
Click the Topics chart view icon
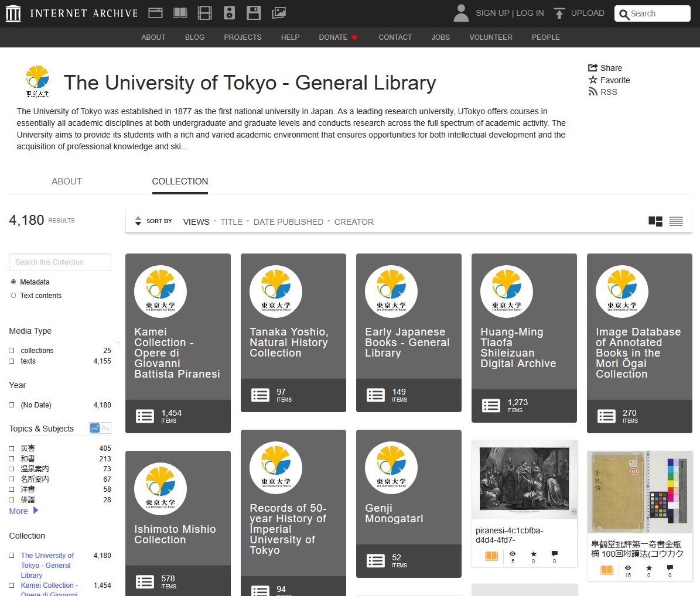click(x=95, y=428)
